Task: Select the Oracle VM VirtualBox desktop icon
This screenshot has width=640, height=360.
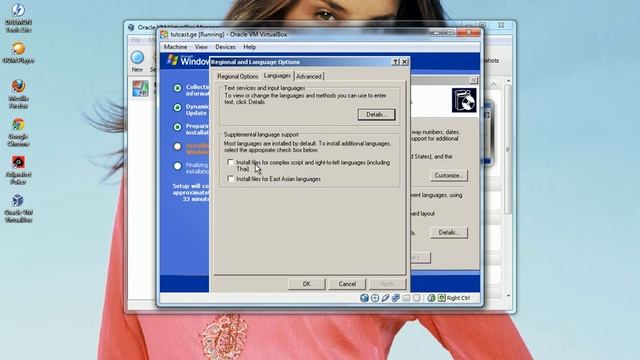Action: pyautogui.click(x=18, y=209)
